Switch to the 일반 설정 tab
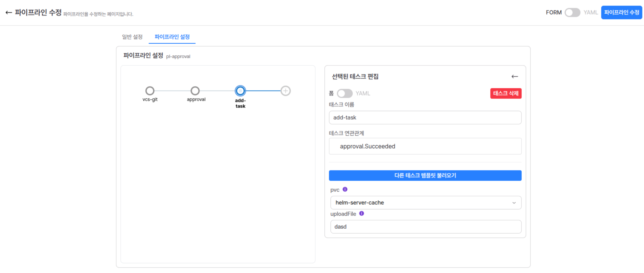 [x=132, y=37]
